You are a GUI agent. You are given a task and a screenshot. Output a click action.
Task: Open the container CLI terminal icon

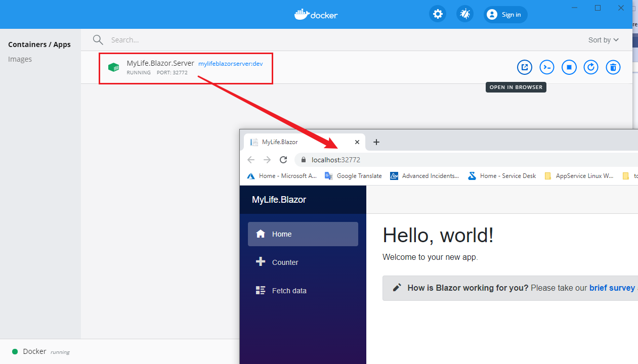[547, 67]
